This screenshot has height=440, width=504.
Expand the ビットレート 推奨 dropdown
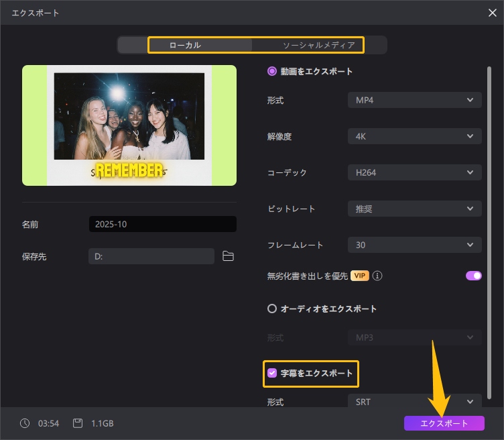coord(414,209)
